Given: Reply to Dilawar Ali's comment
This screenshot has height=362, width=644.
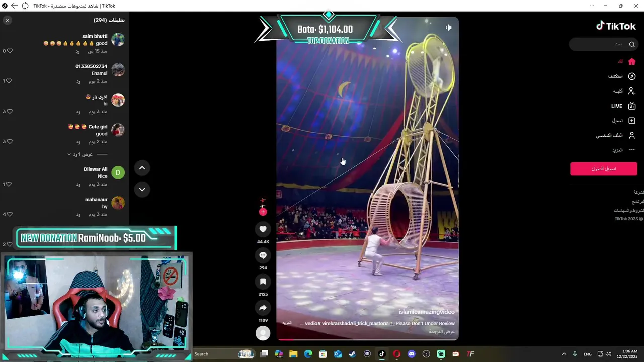Looking at the screenshot, I should pos(78,185).
